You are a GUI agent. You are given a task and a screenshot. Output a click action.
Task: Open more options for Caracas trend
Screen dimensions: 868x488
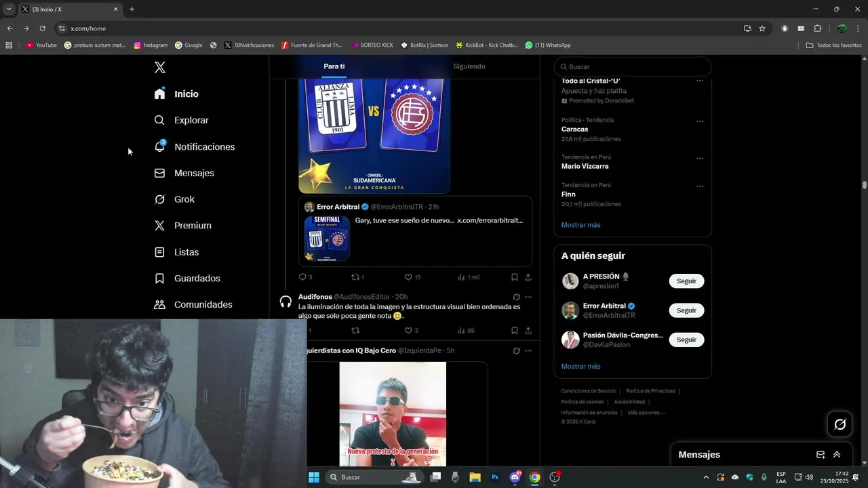[x=700, y=122]
